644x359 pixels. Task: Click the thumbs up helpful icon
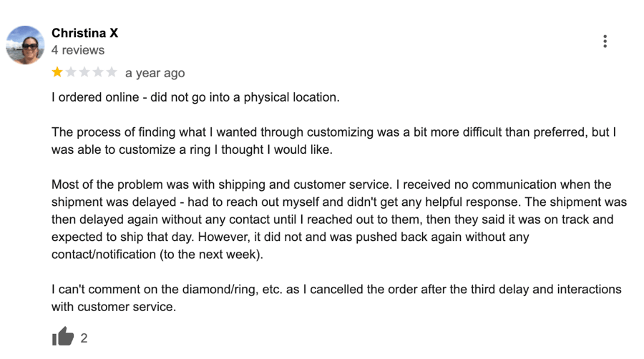coord(63,336)
